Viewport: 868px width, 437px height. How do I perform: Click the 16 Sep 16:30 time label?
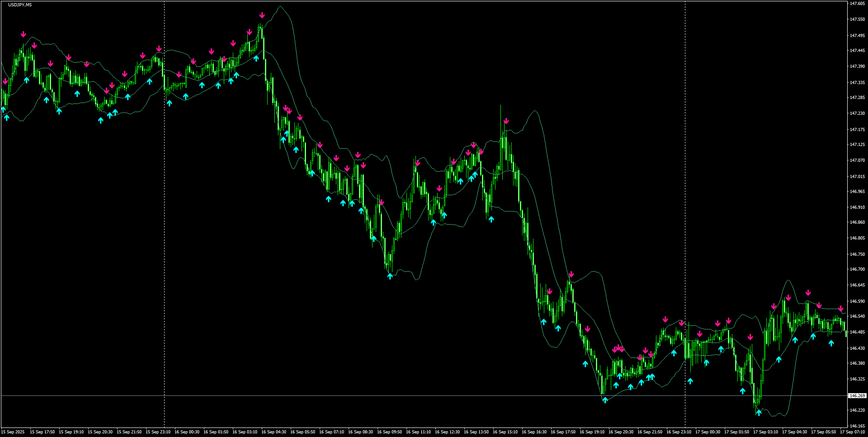pos(534,432)
